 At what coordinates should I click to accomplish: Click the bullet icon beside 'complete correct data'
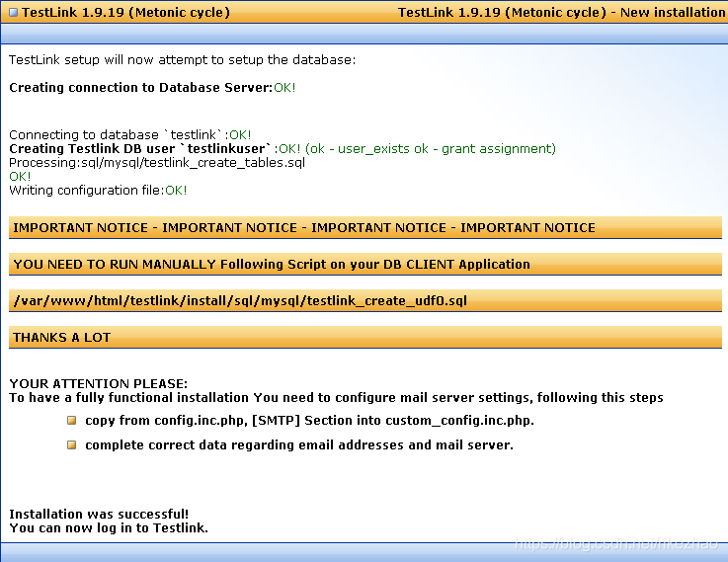pos(71,445)
